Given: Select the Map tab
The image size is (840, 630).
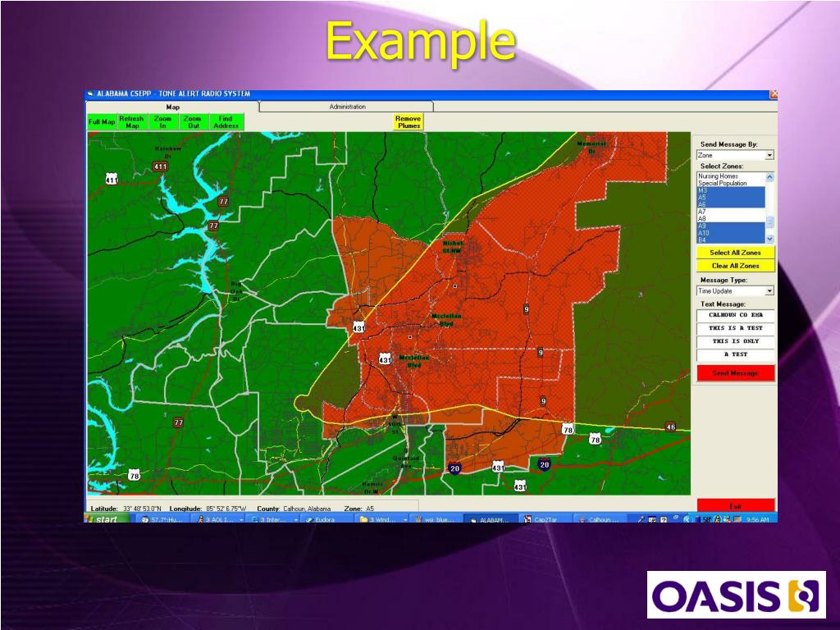Looking at the screenshot, I should coord(172,107).
